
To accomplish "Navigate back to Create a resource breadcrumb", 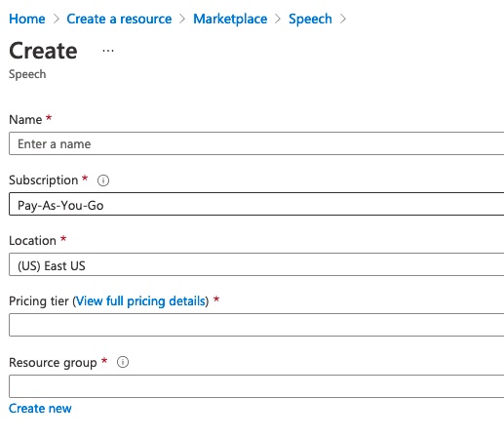I will 119,19.
